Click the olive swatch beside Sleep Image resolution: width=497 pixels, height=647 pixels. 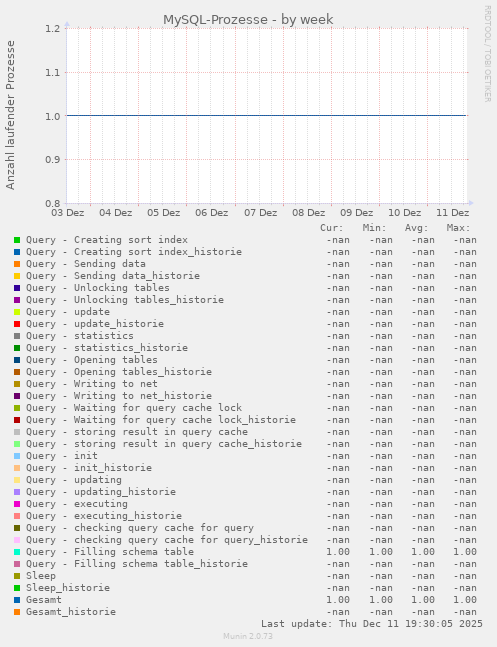17,576
